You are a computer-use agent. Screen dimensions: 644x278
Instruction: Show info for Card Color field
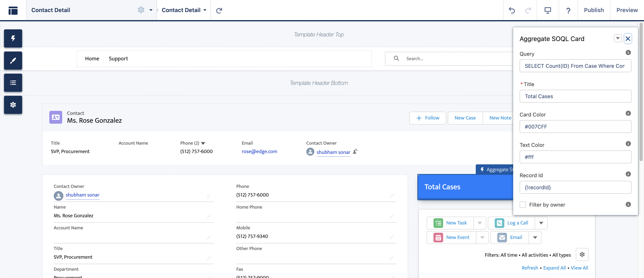pyautogui.click(x=628, y=113)
